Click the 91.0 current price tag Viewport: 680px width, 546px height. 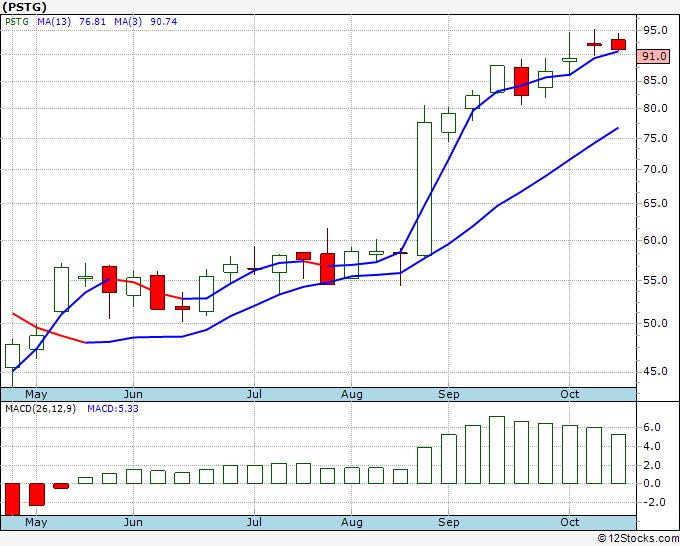click(653, 56)
